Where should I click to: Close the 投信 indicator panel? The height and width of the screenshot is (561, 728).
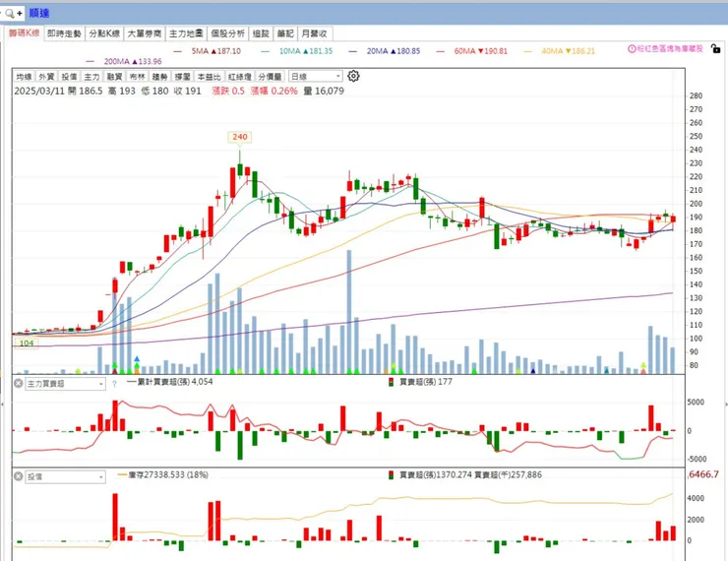18,476
